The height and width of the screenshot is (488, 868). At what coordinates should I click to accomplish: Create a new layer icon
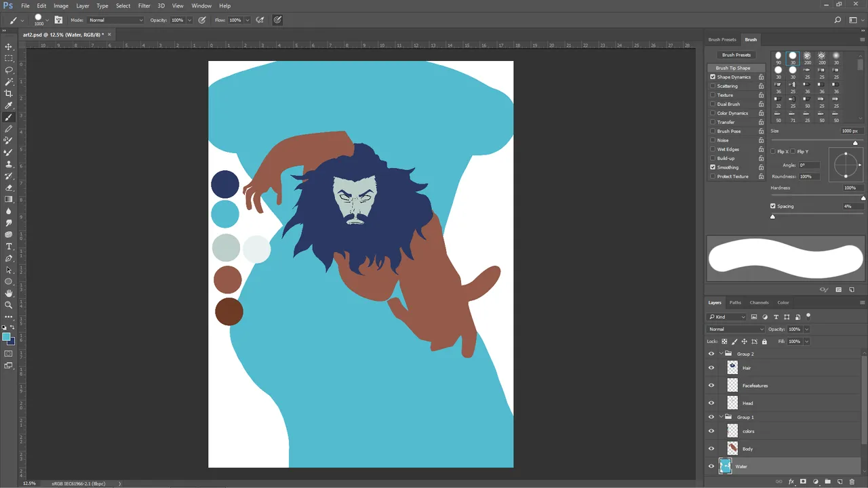point(840,481)
